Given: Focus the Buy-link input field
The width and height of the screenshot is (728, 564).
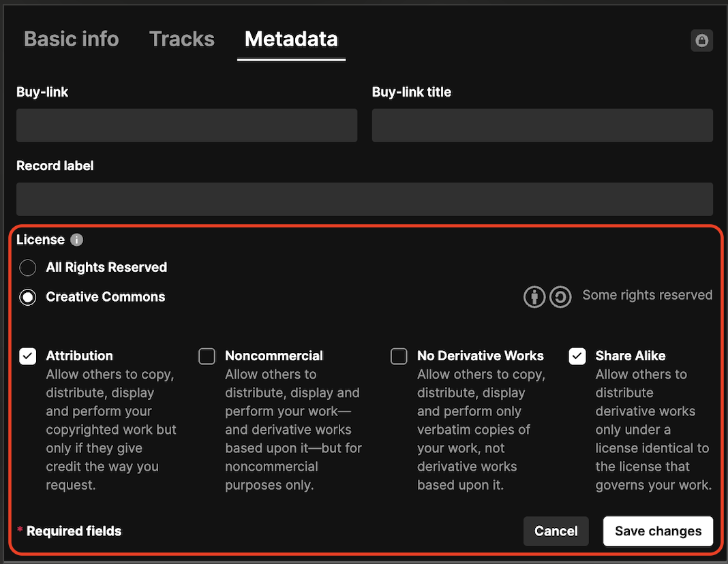Looking at the screenshot, I should pos(187,125).
